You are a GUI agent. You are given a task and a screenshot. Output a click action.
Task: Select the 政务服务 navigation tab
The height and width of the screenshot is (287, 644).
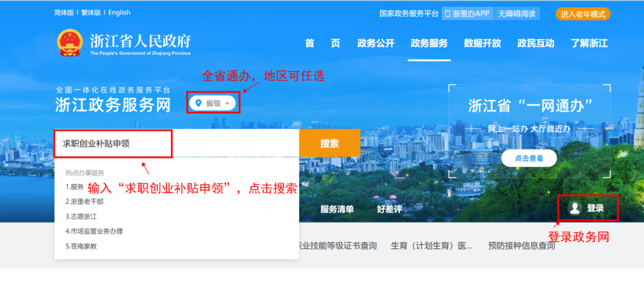[x=429, y=43]
